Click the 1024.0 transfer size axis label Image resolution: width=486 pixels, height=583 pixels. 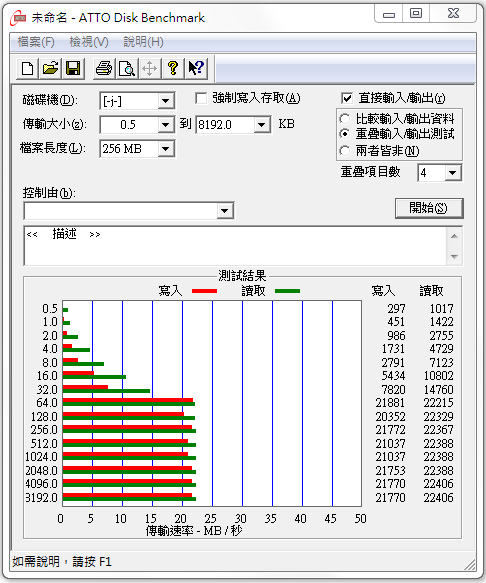pyautogui.click(x=41, y=457)
